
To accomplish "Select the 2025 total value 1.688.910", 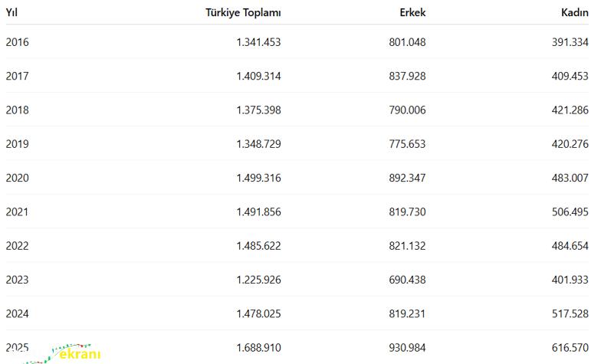I will 258,347.
